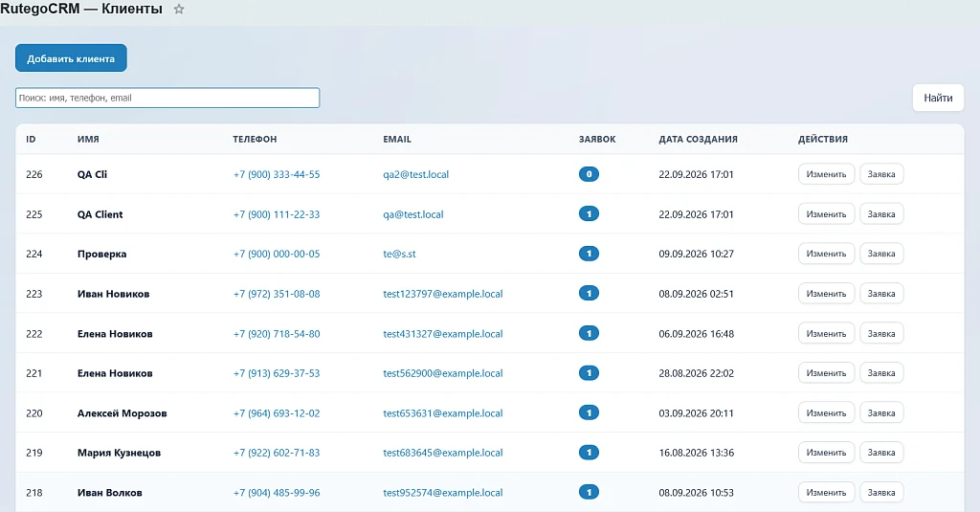Click Заявка for client ID 223
This screenshot has height=512, width=980.
881,294
